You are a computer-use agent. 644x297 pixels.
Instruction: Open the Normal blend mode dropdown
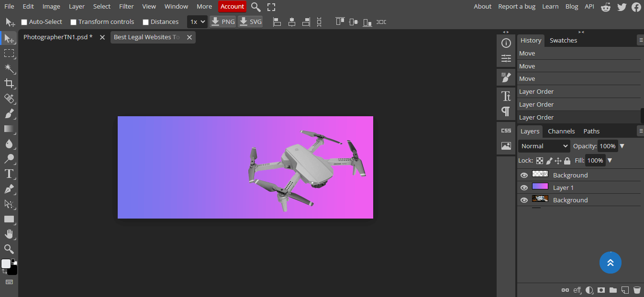544,146
